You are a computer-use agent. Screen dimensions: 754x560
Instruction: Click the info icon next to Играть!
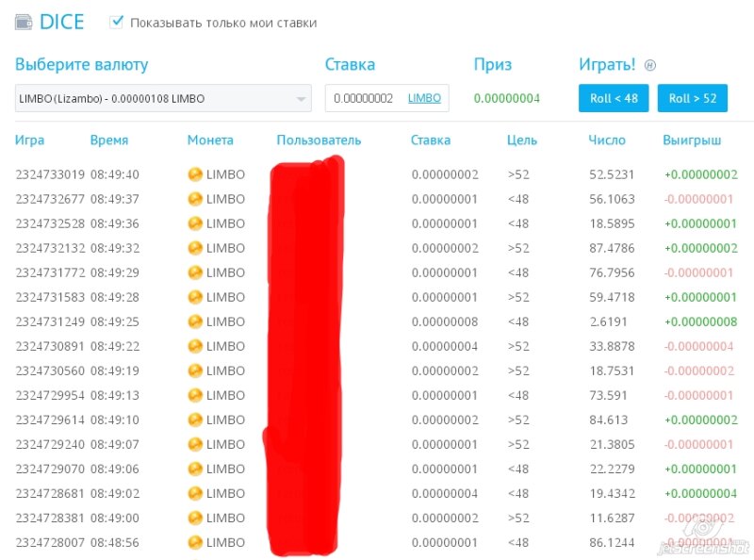[649, 66]
